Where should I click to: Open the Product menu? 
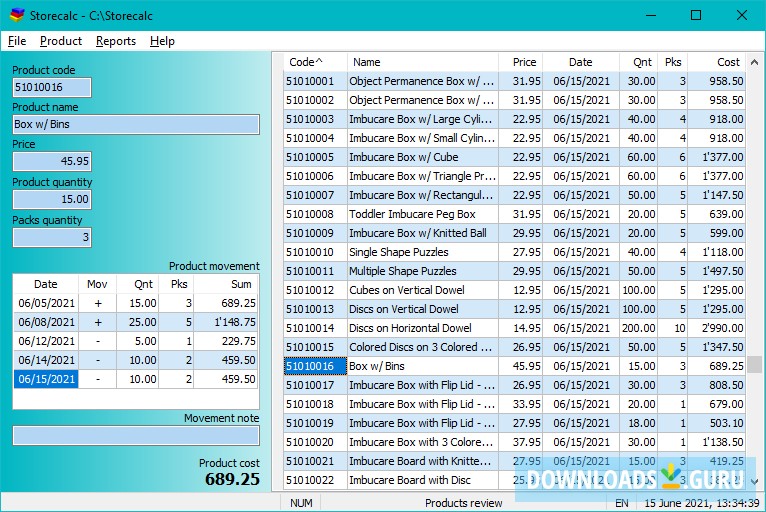[61, 41]
